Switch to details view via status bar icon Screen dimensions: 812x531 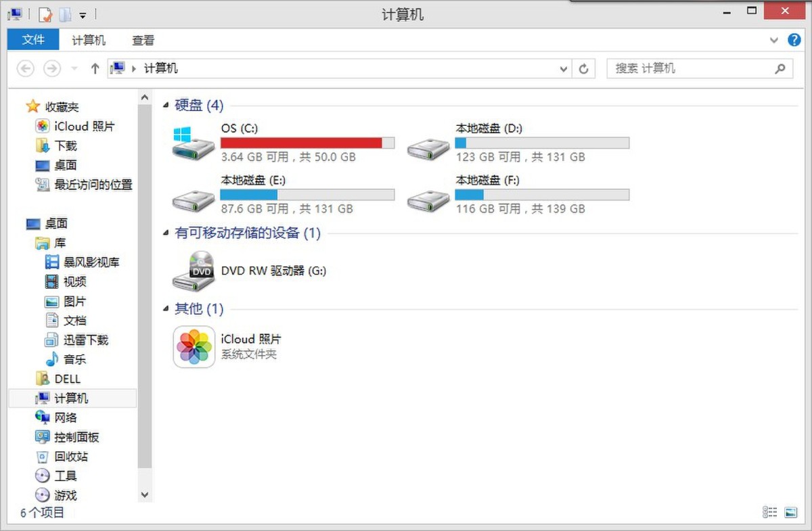coord(770,512)
